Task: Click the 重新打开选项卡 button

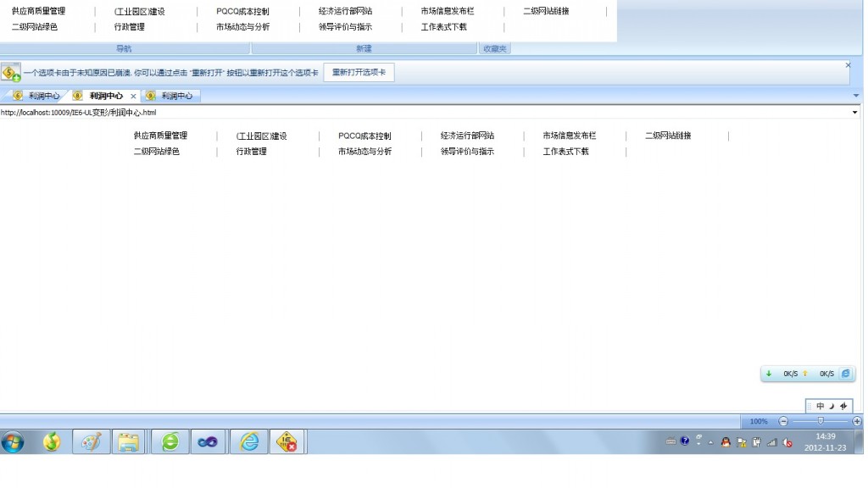Action: [x=359, y=73]
